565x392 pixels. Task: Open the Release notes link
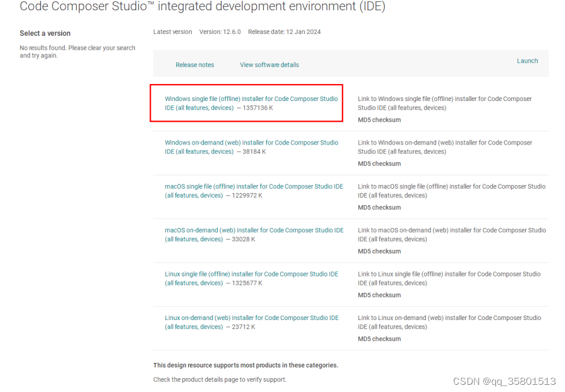point(195,65)
